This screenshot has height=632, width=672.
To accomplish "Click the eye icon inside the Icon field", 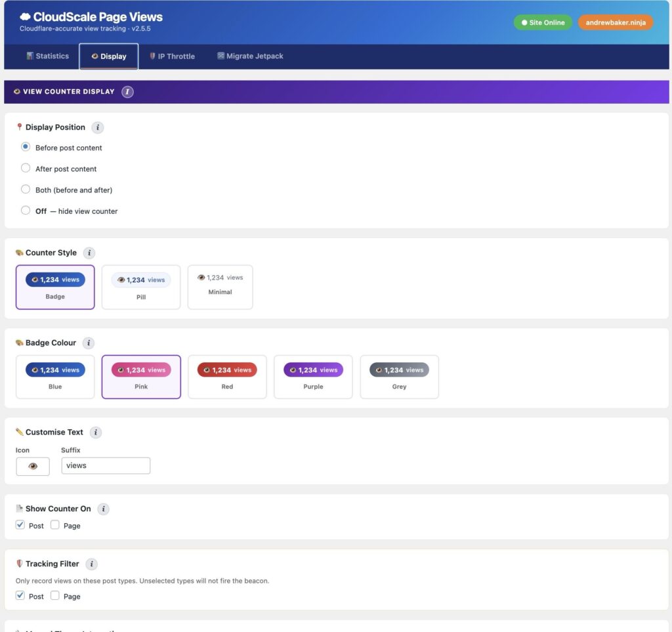I will [x=32, y=466].
